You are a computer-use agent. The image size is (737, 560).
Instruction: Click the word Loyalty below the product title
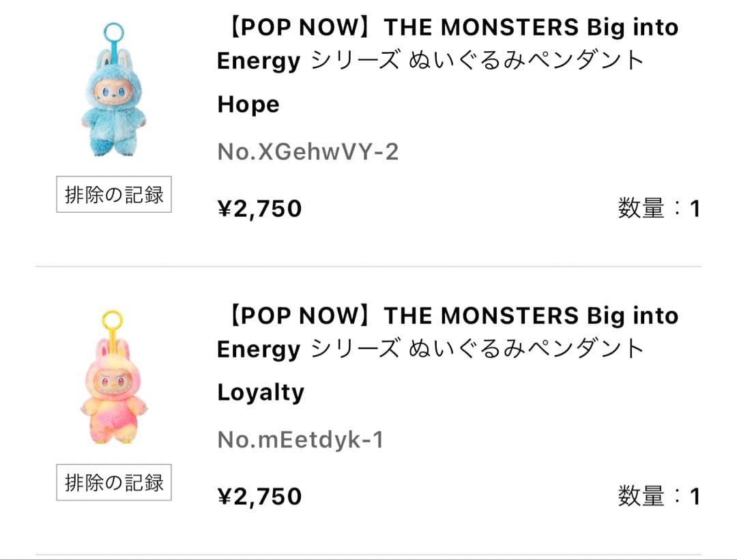(261, 392)
